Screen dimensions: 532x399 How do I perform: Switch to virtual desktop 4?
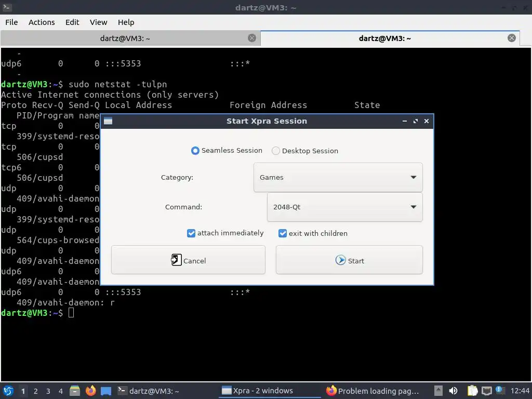(x=60, y=391)
